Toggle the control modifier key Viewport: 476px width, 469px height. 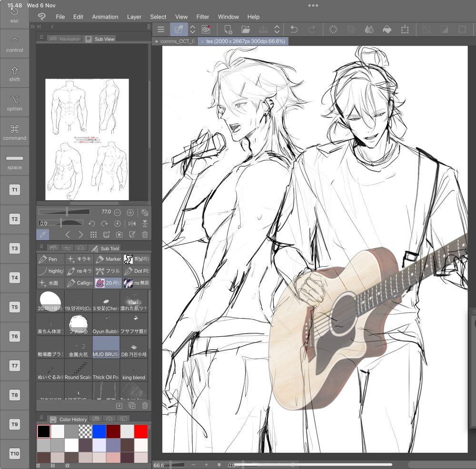pyautogui.click(x=15, y=44)
